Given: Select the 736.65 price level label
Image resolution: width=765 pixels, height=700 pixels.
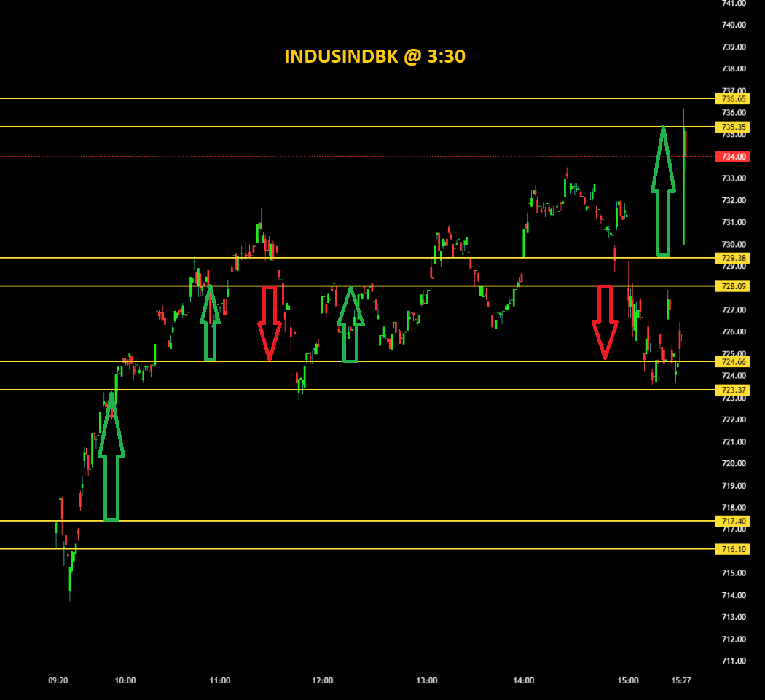Looking at the screenshot, I should (x=733, y=98).
